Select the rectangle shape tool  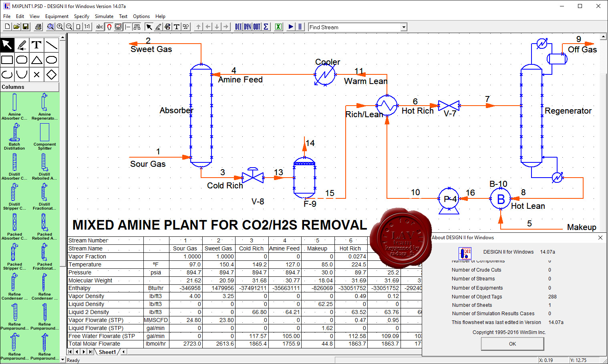point(7,60)
